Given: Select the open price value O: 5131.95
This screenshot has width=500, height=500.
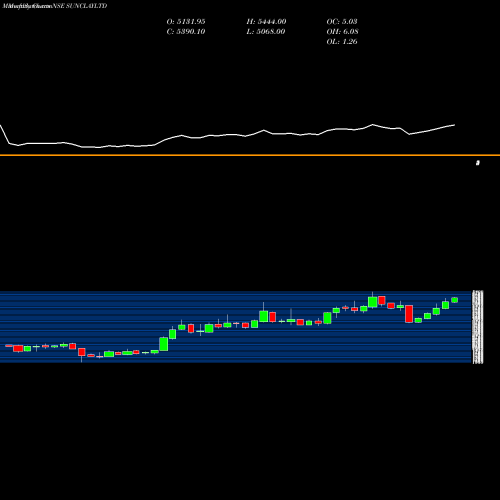Looking at the screenshot, I should (186, 21).
